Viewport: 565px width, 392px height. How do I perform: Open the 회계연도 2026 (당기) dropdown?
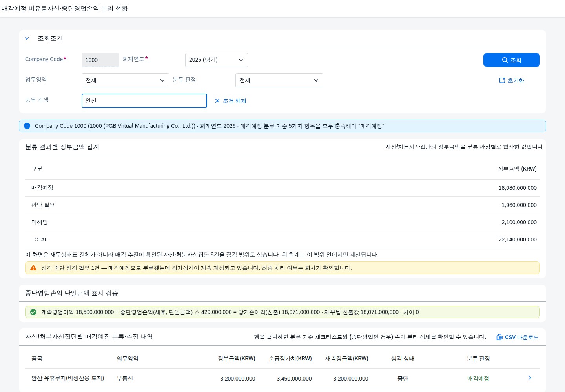(x=217, y=60)
